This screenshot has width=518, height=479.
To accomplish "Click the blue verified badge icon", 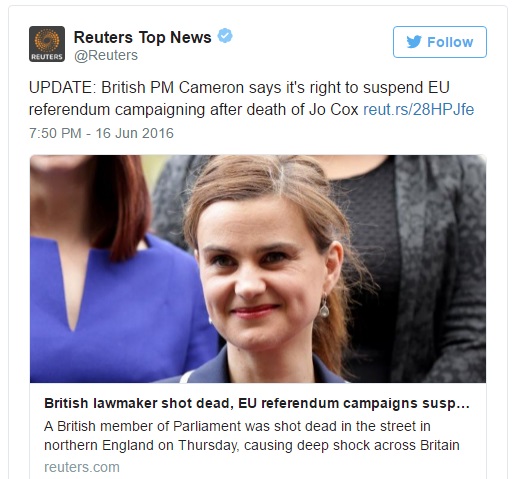I will click(x=225, y=36).
